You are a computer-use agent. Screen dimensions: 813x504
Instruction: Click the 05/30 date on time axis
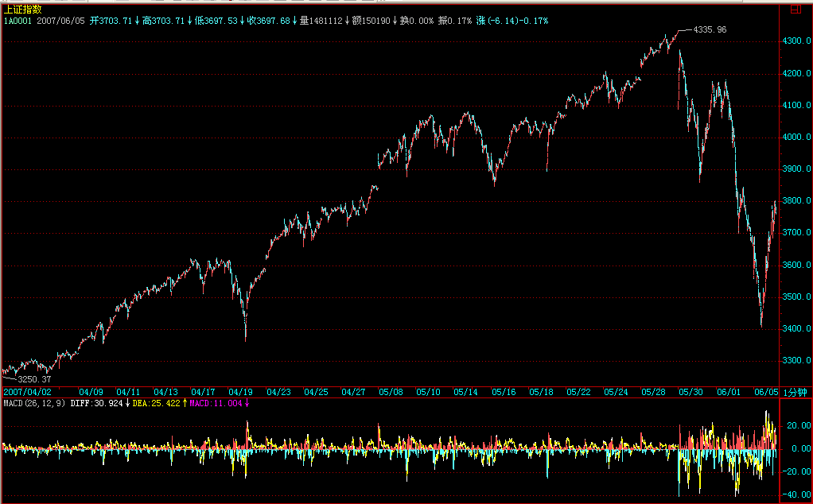tap(691, 392)
